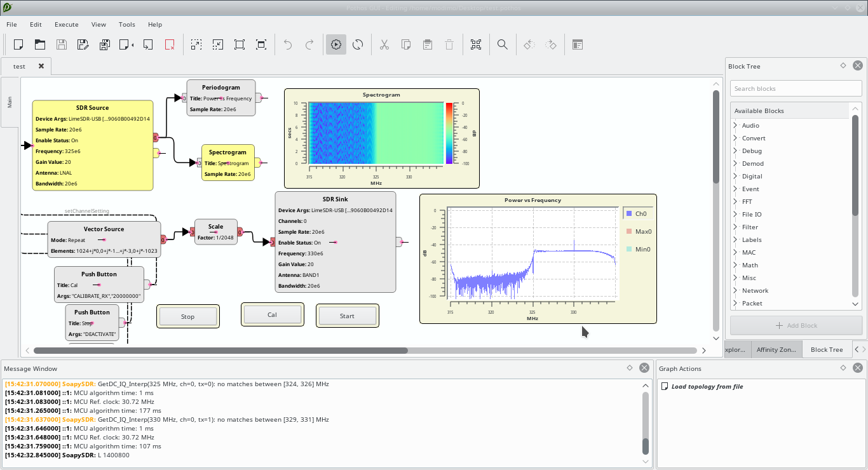Click the properties panel toolbar icon
The image size is (868, 470).
tap(578, 44)
